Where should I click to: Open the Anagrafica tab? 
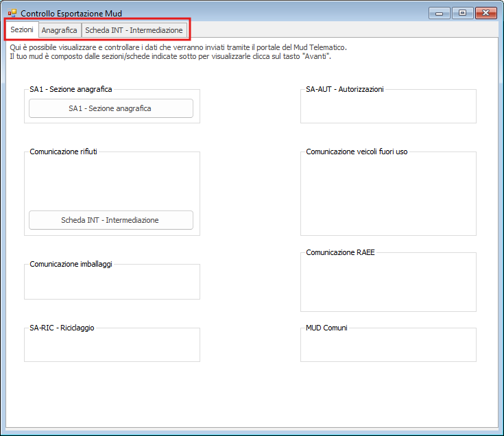pyautogui.click(x=59, y=30)
